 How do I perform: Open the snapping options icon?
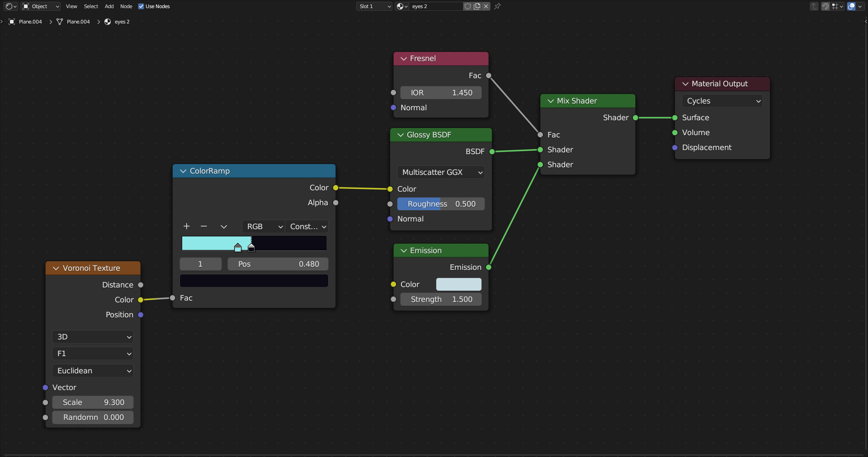click(x=837, y=6)
